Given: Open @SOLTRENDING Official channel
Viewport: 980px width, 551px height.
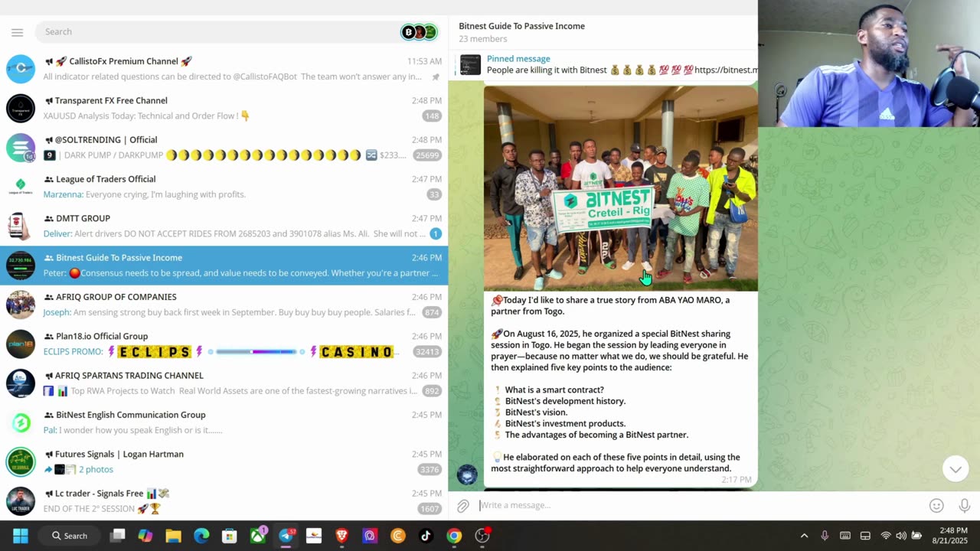Looking at the screenshot, I should pos(224,148).
